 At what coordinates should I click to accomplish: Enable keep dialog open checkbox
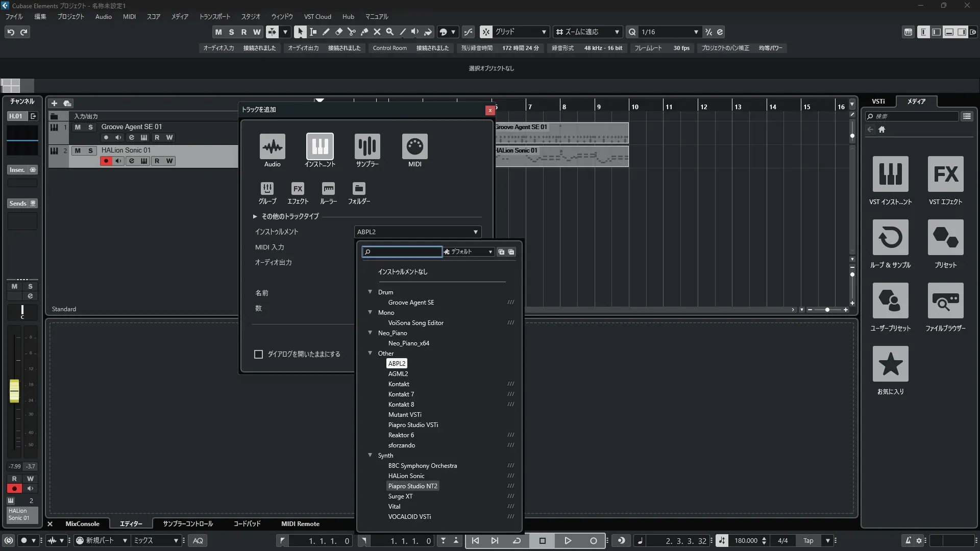(x=258, y=354)
